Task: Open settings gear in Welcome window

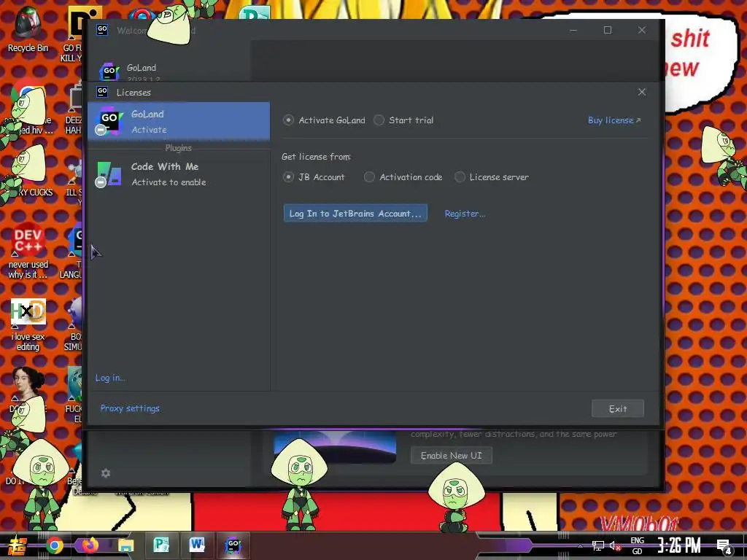Action: pyautogui.click(x=106, y=472)
